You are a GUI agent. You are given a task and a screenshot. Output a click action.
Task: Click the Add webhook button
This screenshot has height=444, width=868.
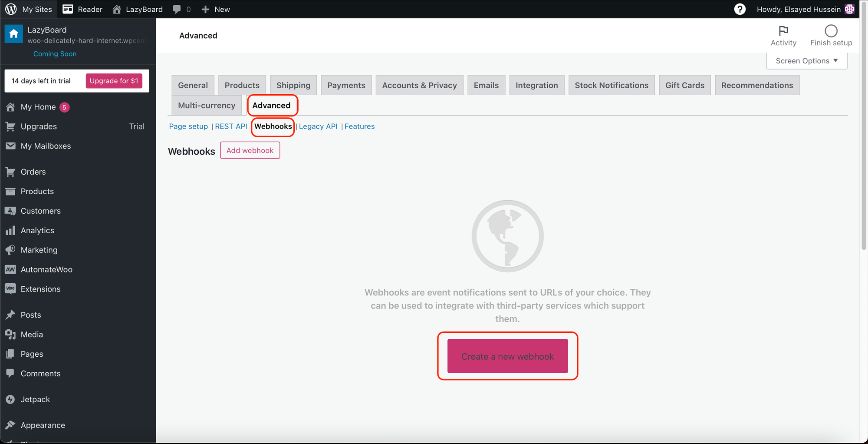250,150
